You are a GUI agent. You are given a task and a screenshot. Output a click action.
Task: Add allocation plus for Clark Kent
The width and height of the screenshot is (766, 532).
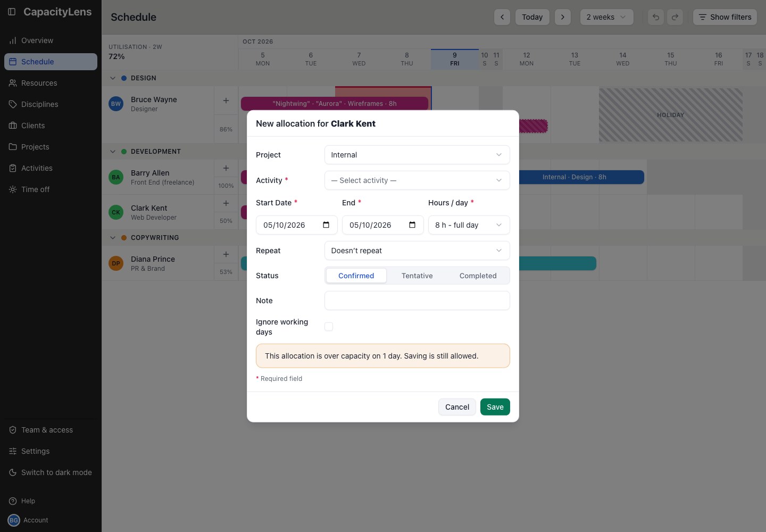coord(226,203)
